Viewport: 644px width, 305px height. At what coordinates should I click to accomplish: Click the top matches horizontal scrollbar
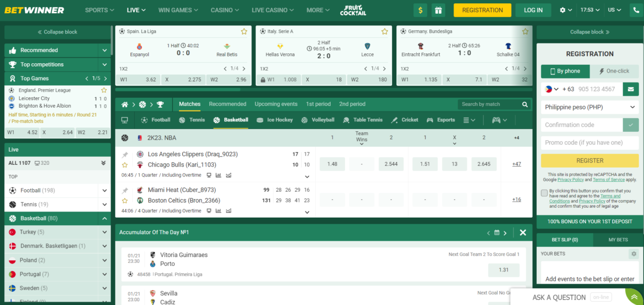(177, 90)
